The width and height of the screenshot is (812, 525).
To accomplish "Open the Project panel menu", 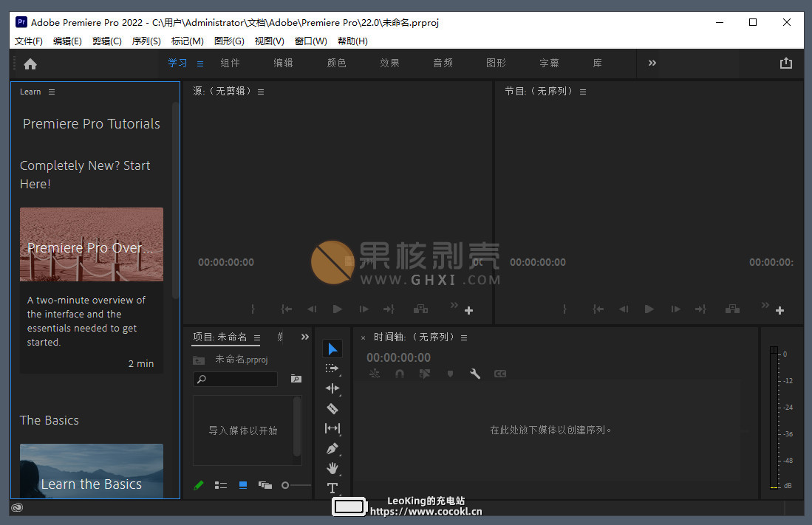I will click(257, 337).
